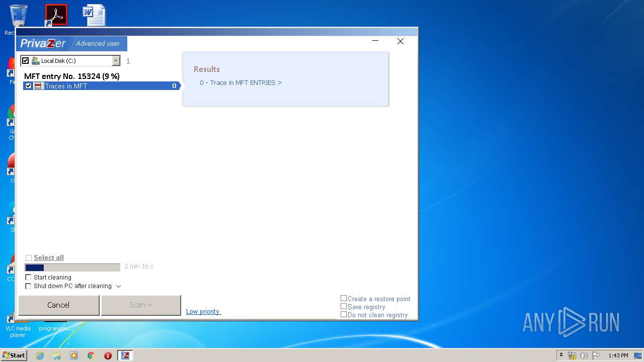Open Opera from the taskbar
The width and height of the screenshot is (644, 362).
click(x=108, y=355)
